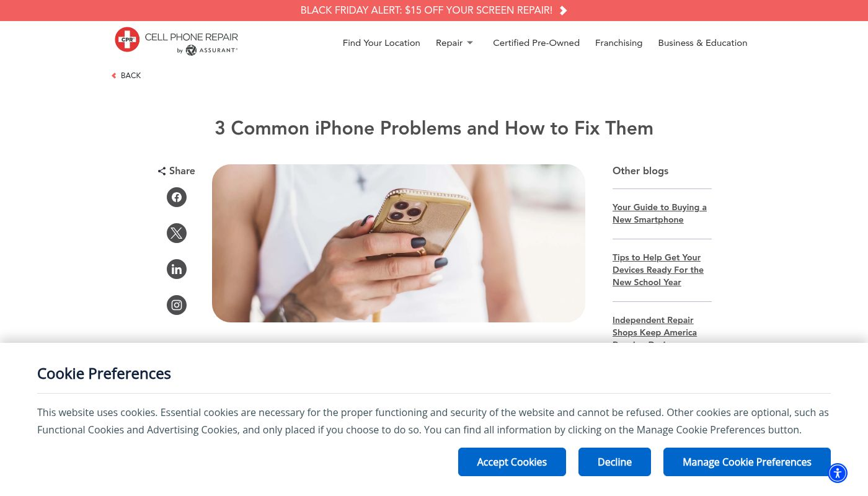
Task: Go to Certified Pre-Owned page
Action: coord(536,43)
